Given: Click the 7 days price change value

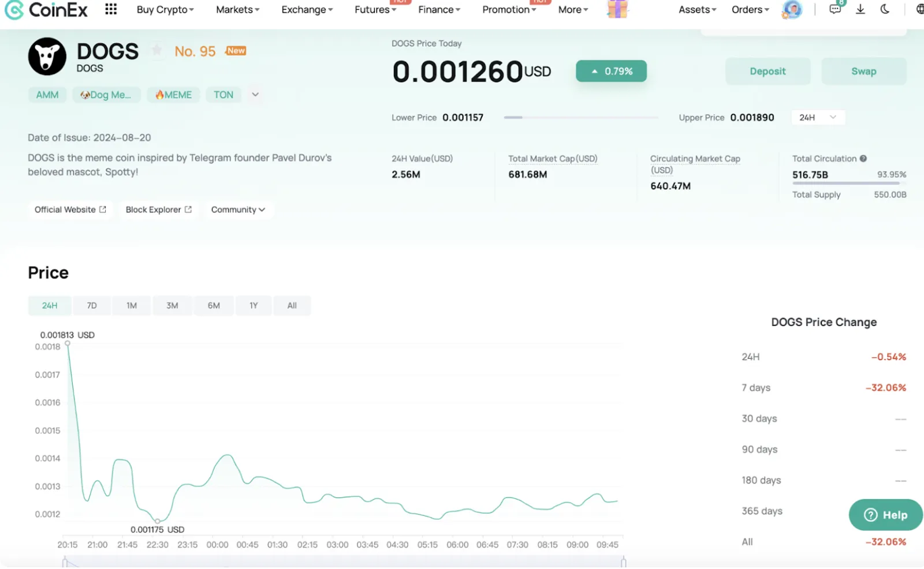Looking at the screenshot, I should 886,388.
